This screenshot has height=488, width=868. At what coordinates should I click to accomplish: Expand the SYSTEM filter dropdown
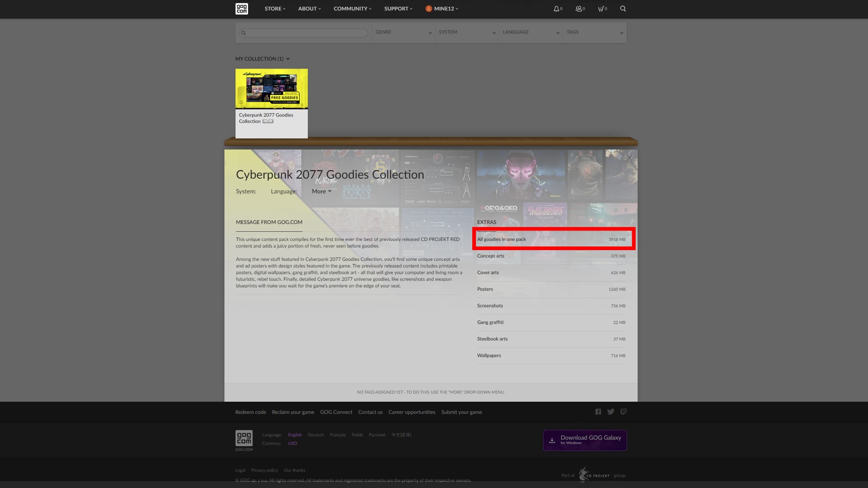pos(467,32)
